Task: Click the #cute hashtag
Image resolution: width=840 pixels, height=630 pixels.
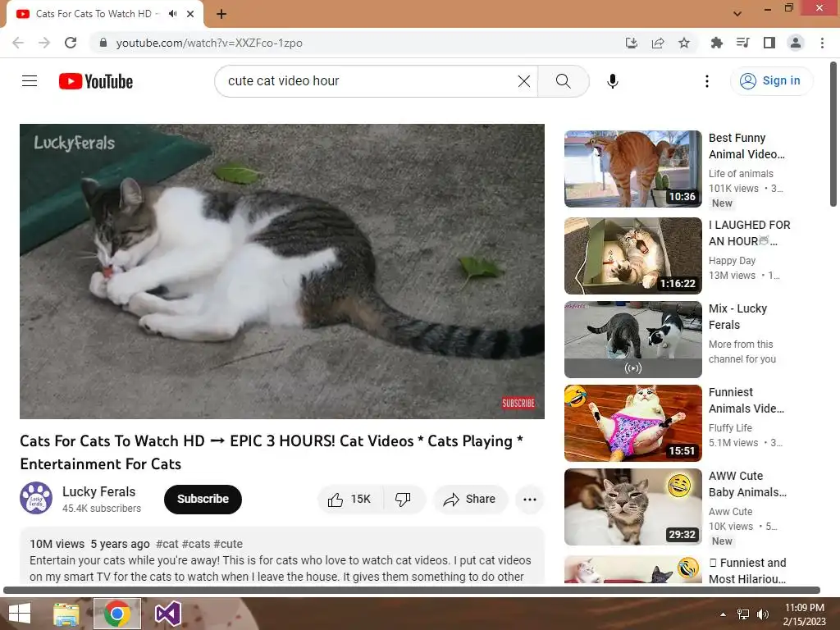Action: point(228,545)
